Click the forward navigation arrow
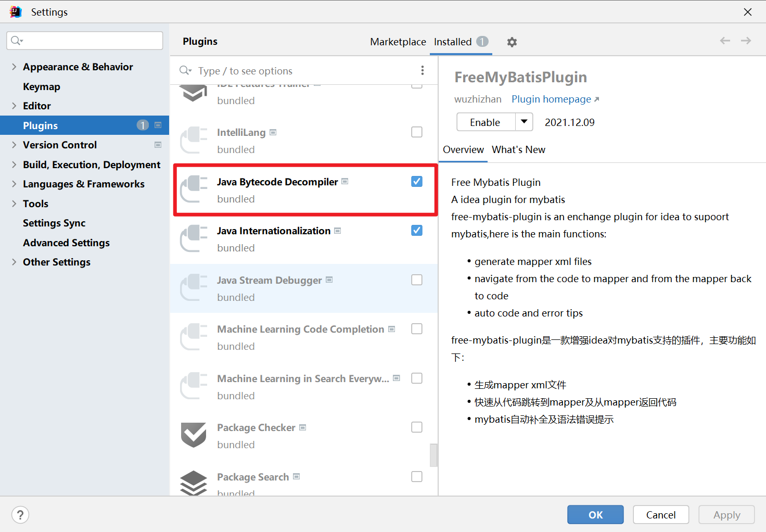This screenshot has width=766, height=532. pos(746,41)
